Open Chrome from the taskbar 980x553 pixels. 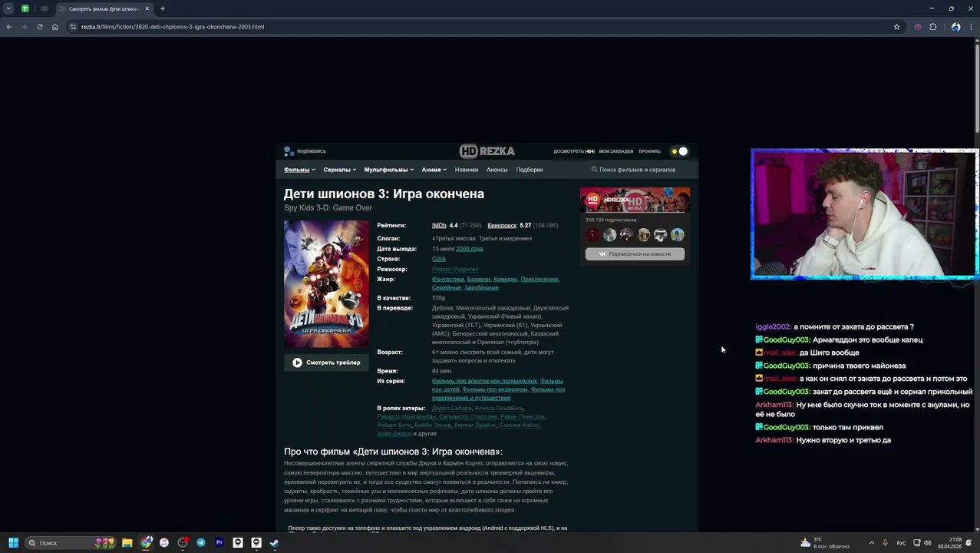[x=146, y=543]
